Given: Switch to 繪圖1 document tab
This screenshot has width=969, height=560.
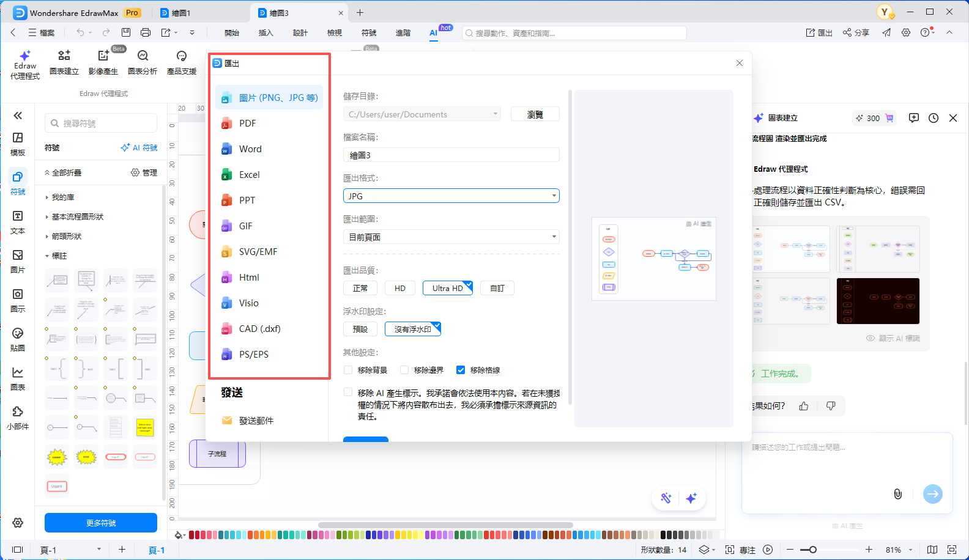Looking at the screenshot, I should click(x=176, y=13).
